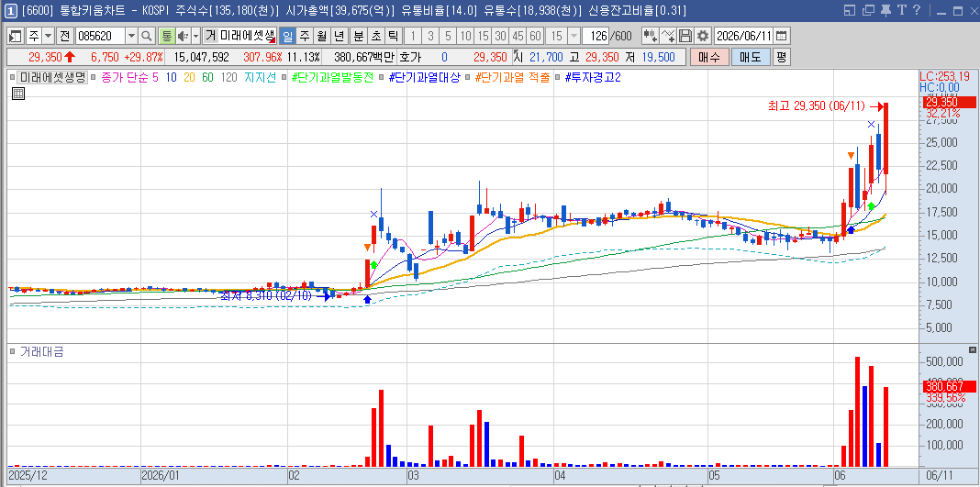980x487 pixels.
Task: Toggle the left side panel icon
Action: pyautogui.click(x=16, y=36)
